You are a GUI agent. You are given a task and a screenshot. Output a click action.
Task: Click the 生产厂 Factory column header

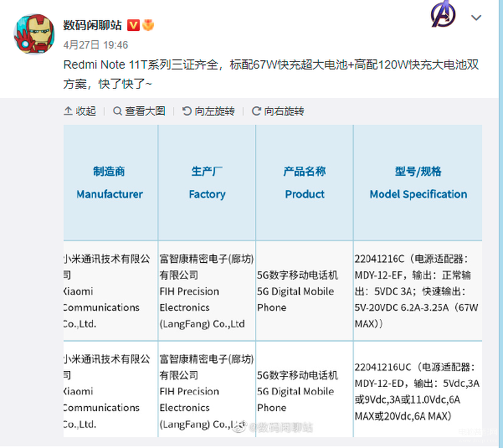coord(207,182)
